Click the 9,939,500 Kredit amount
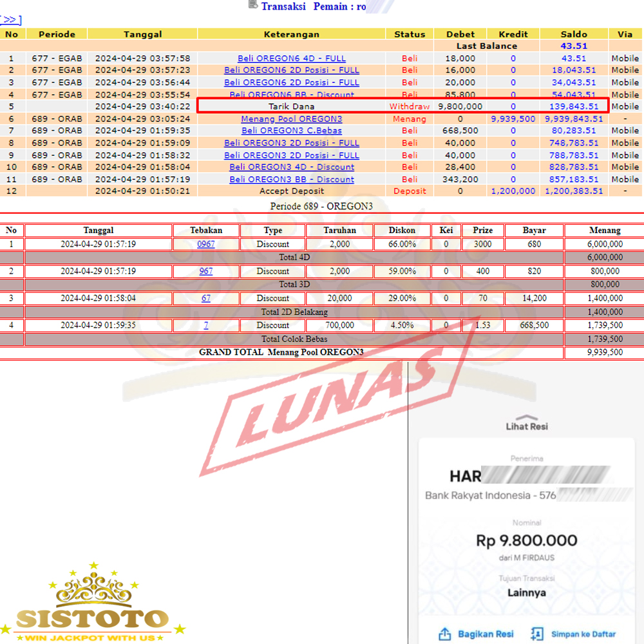The width and height of the screenshot is (644, 644). coord(513,118)
